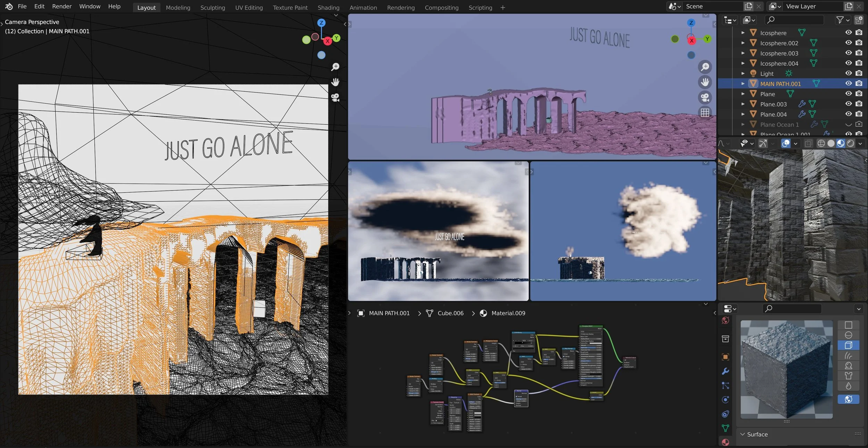
Task: Open the Modifiers properties tab wrench icon
Action: tap(725, 372)
